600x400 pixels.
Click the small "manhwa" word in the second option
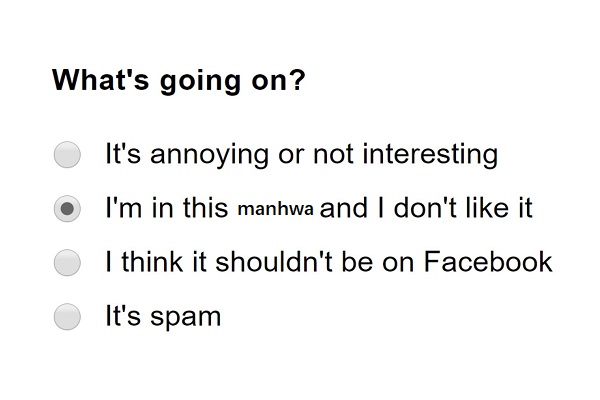pos(276,209)
